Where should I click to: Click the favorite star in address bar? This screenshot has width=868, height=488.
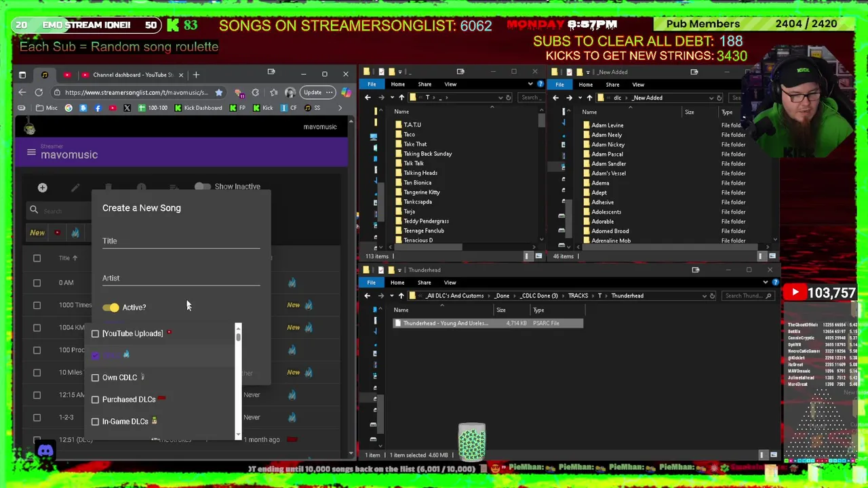tap(218, 92)
